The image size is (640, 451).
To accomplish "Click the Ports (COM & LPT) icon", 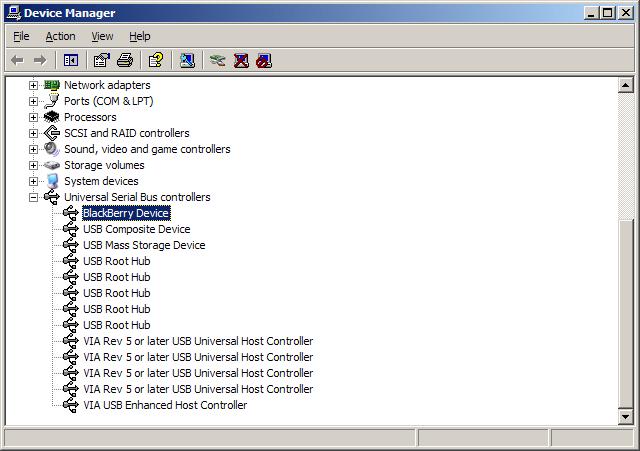I will click(x=52, y=101).
